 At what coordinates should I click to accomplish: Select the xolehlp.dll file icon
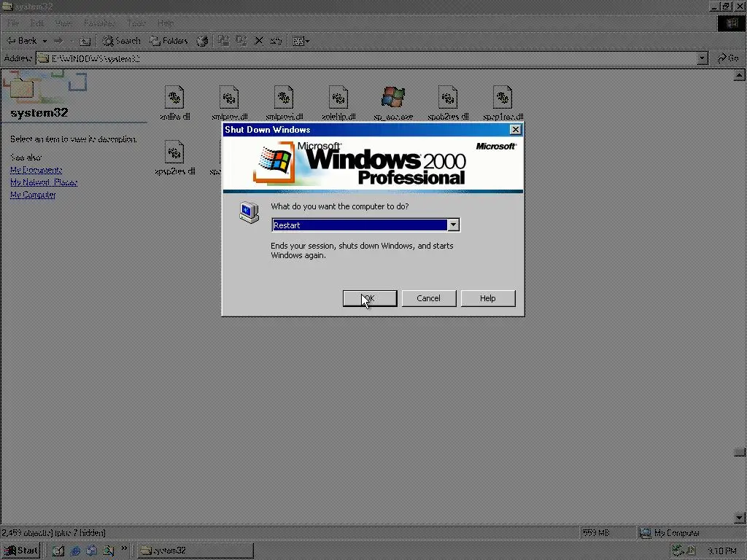(338, 97)
